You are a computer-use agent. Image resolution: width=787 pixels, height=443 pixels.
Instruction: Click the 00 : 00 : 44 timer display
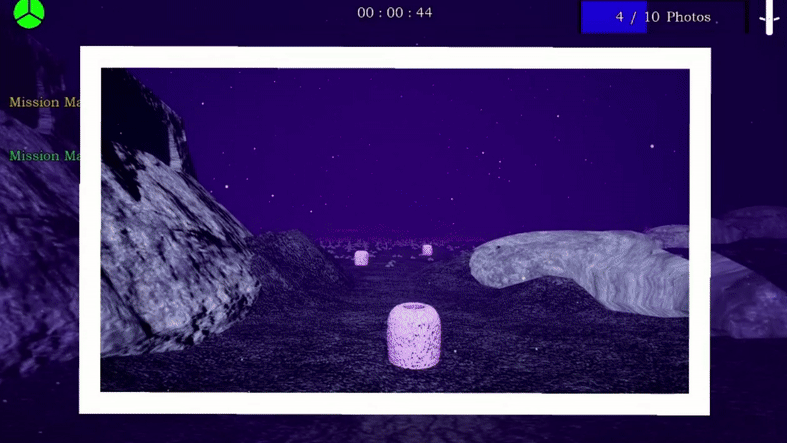[x=395, y=13]
